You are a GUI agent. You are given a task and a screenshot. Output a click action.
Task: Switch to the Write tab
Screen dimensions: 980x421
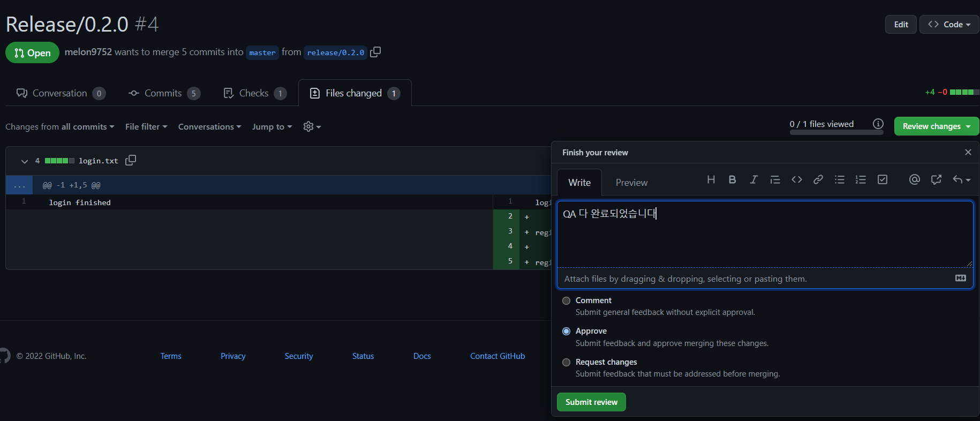coord(579,183)
